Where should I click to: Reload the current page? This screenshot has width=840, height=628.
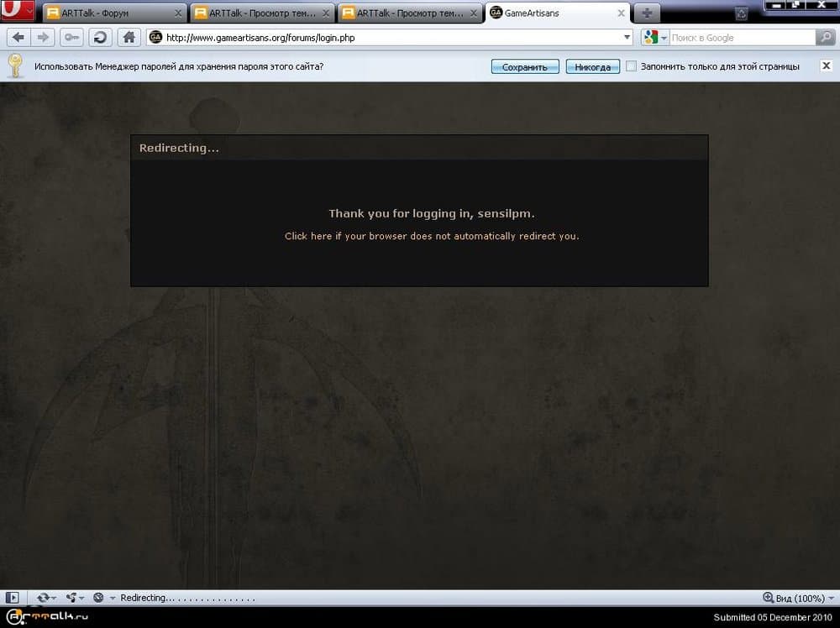point(100,38)
